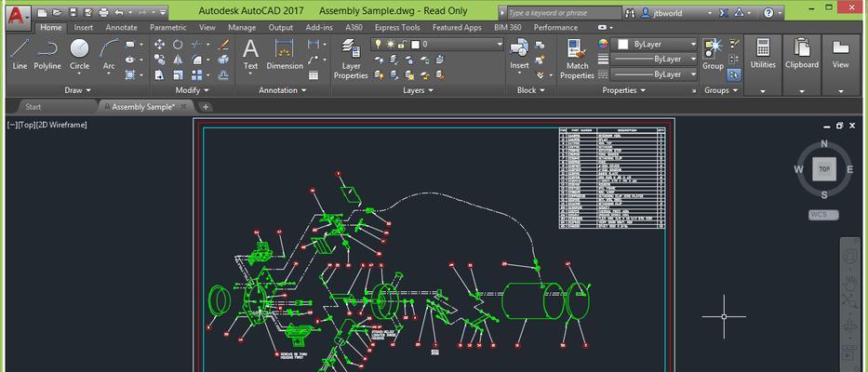Image resolution: width=868 pixels, height=372 pixels.
Task: Open Layer Properties manager
Action: click(x=351, y=60)
